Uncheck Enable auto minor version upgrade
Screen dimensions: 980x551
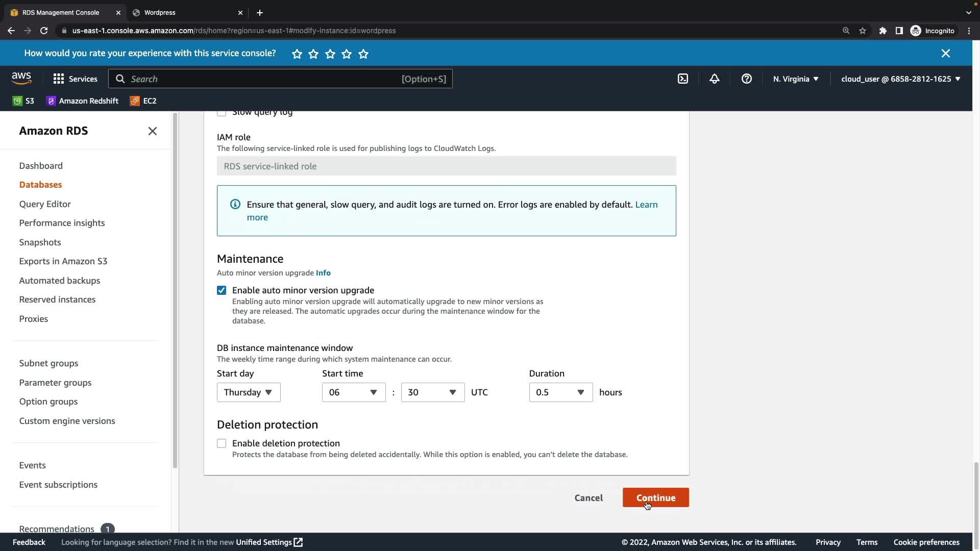click(222, 290)
